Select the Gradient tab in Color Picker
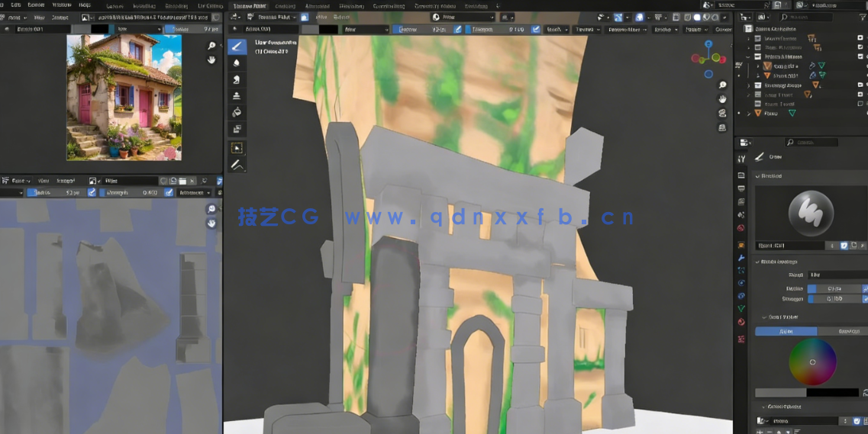Screen dimensions: 868x434 tap(843, 331)
